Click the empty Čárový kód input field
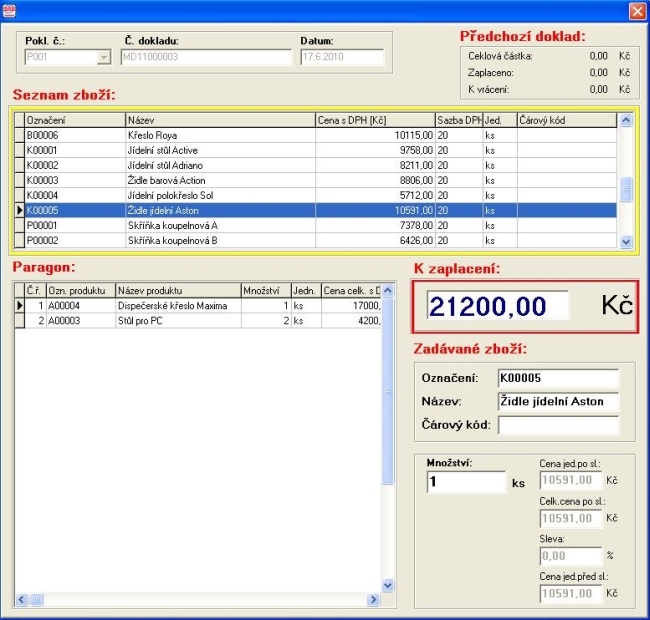This screenshot has height=620, width=650. coord(558,425)
